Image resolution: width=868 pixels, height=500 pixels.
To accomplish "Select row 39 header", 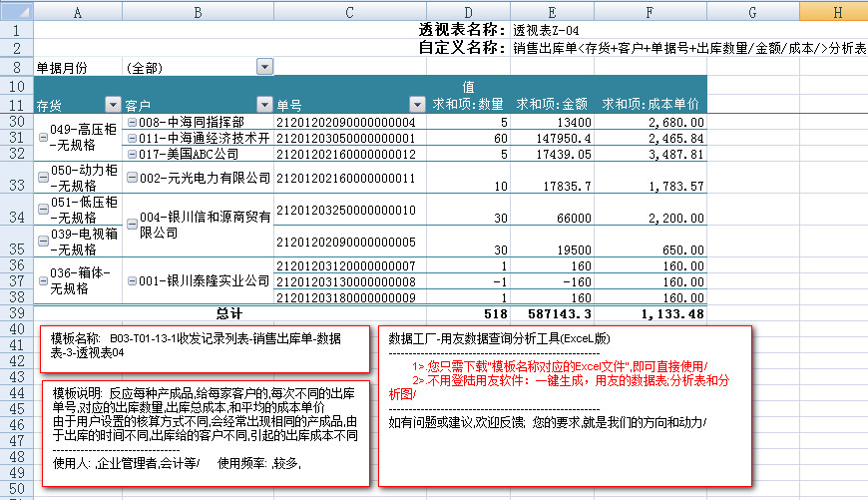I will (16, 313).
